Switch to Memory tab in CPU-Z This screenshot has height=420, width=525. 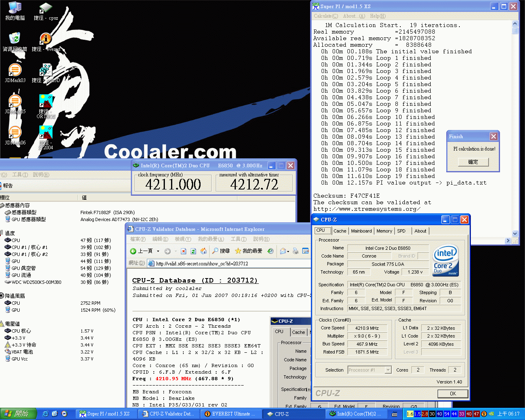(x=384, y=231)
